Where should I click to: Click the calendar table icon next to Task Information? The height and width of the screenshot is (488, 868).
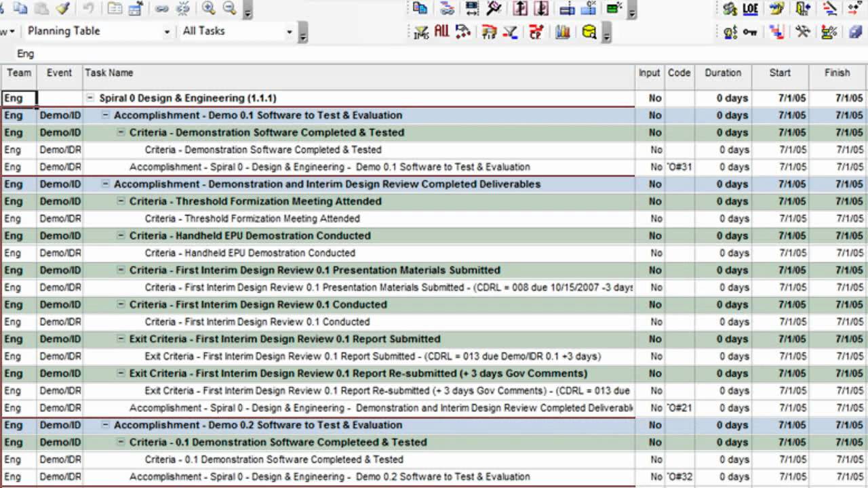point(136,8)
